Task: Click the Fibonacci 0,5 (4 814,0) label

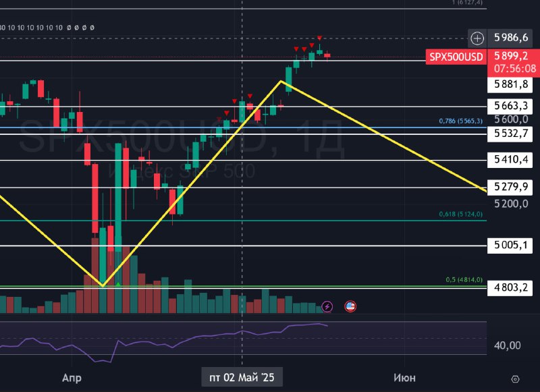Action: (x=464, y=280)
